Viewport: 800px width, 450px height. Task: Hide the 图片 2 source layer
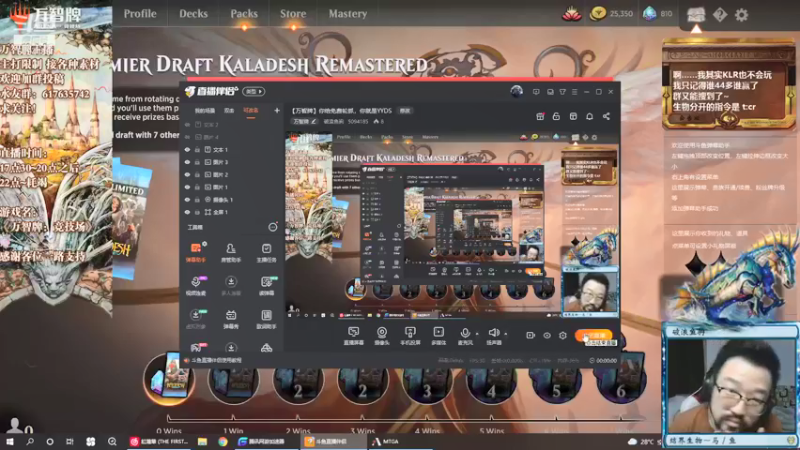[187, 174]
